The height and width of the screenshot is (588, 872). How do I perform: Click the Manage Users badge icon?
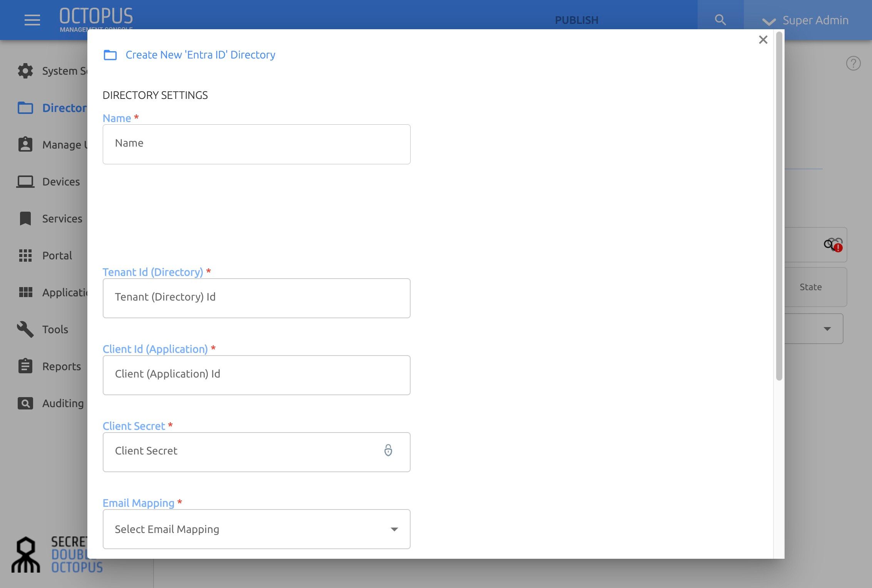[x=25, y=145]
